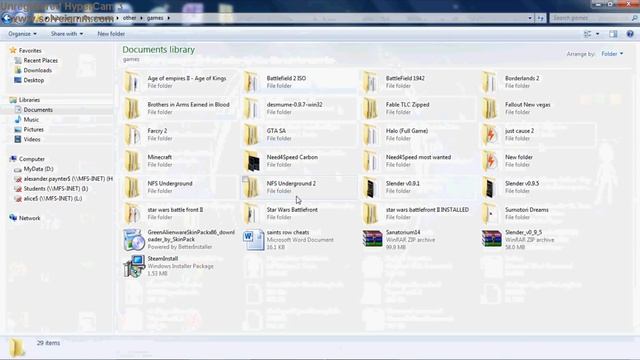Select the Need4Speed Carbon folder icon

(x=251, y=161)
